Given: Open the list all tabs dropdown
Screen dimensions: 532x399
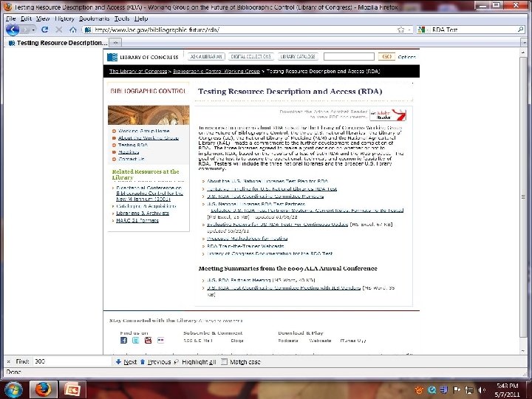Looking at the screenshot, I should [524, 43].
